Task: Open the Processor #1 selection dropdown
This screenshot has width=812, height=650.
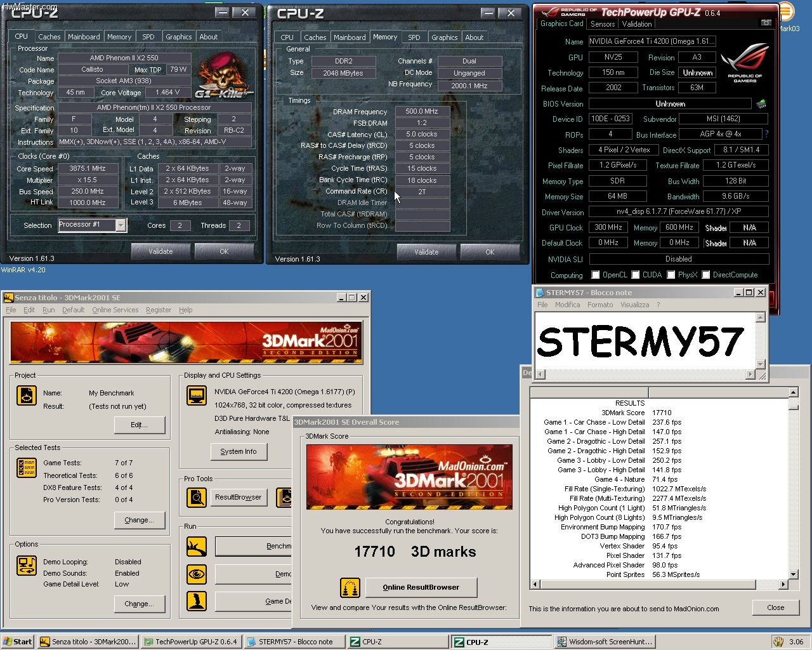Action: (121, 225)
